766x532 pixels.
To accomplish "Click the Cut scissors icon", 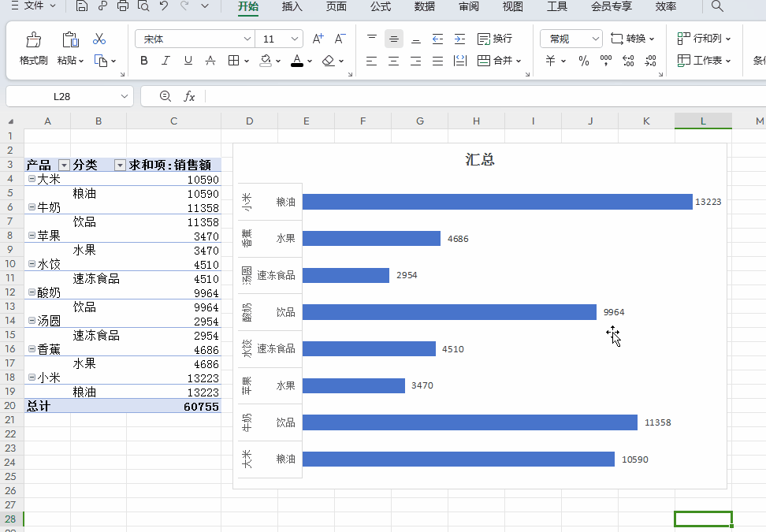I will click(x=99, y=39).
